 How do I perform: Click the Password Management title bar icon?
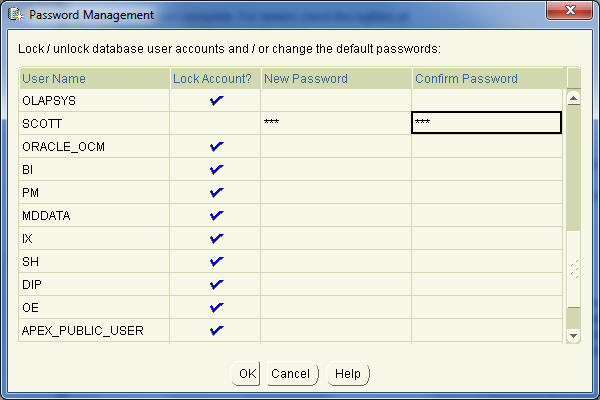[x=16, y=15]
